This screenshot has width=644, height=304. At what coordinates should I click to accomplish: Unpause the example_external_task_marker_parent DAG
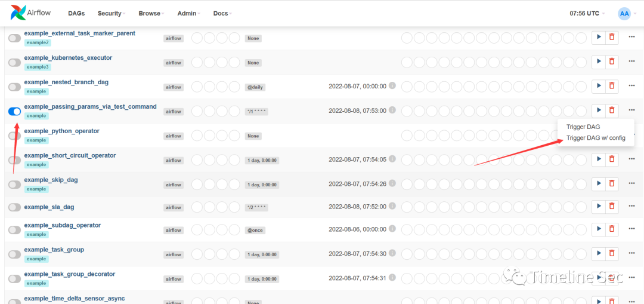15,38
